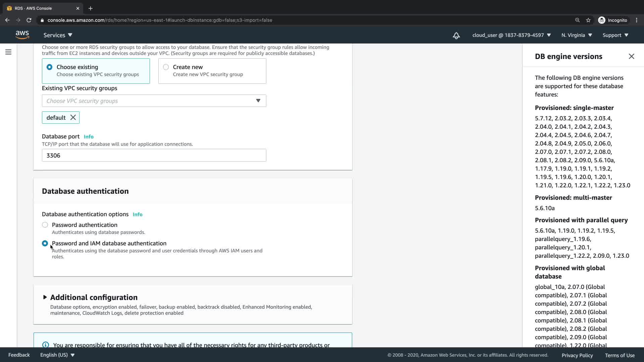This screenshot has height=362, width=644.
Task: Click the Database port input field
Action: click(x=154, y=156)
